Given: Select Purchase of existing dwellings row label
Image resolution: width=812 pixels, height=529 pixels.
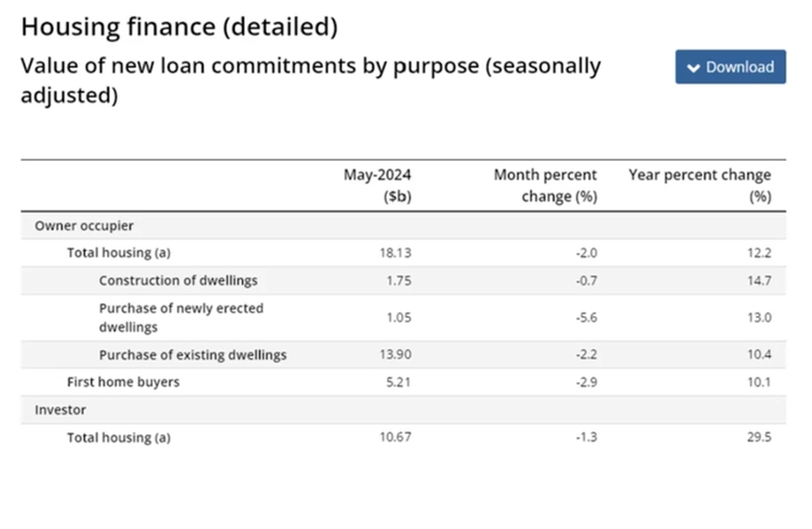Looking at the screenshot, I should coord(193,354).
